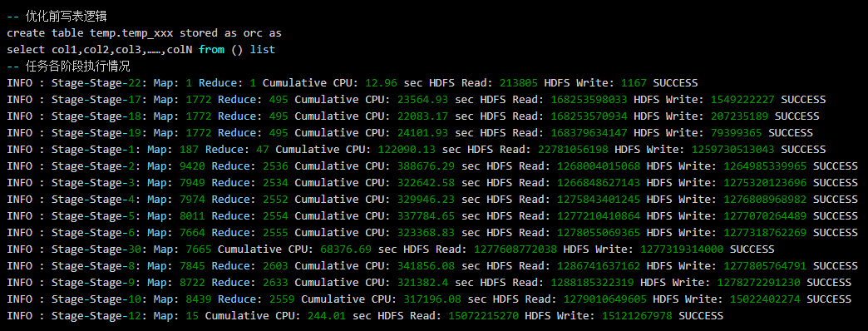The height and width of the screenshot is (331, 868).
Task: Click "Stage-Stage-9" label
Action: [x=94, y=282]
